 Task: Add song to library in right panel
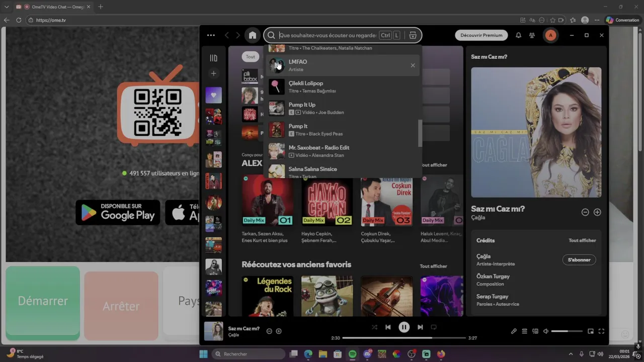[597, 212]
